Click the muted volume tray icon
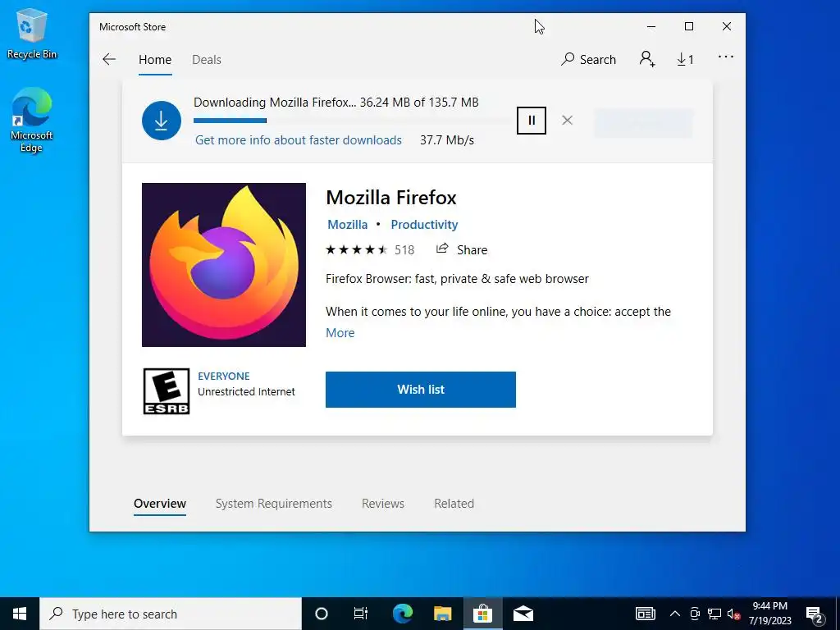 tap(733, 614)
